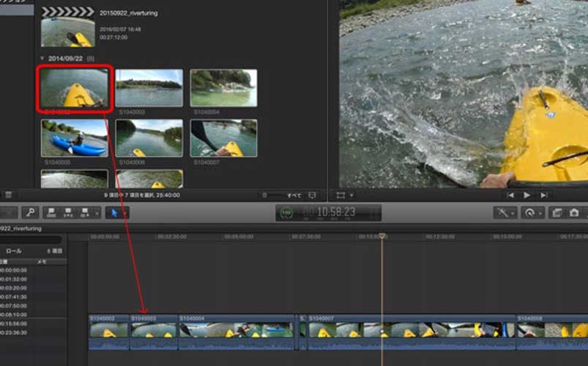Open the media browser icon beside camera
This screenshot has width=588, height=366.
(556, 212)
